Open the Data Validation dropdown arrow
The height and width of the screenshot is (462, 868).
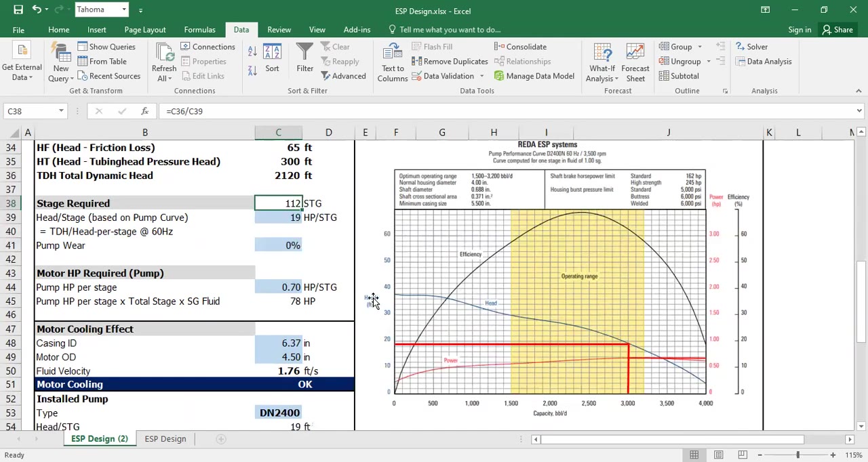pyautogui.click(x=481, y=76)
